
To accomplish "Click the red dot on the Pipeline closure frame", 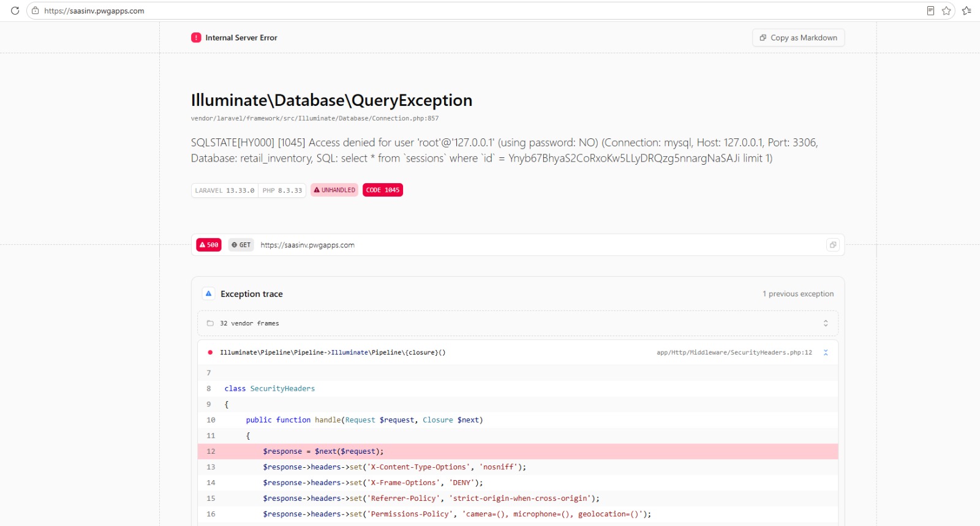I will pyautogui.click(x=210, y=353).
